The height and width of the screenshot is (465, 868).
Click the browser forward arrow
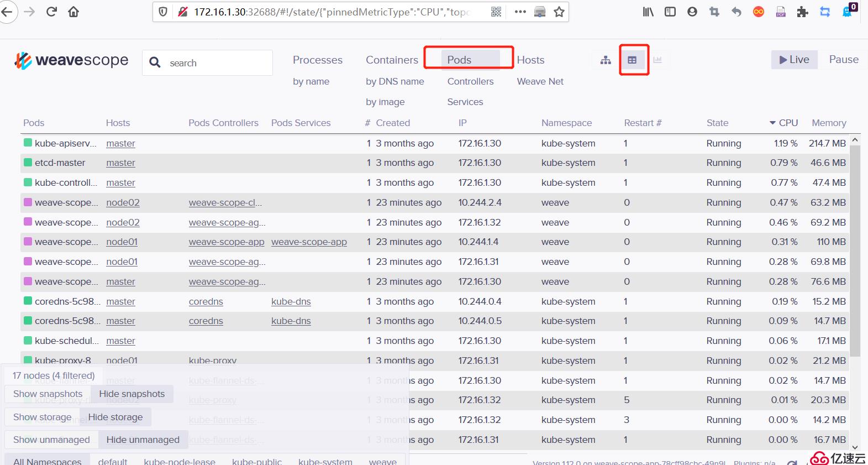pos(29,12)
